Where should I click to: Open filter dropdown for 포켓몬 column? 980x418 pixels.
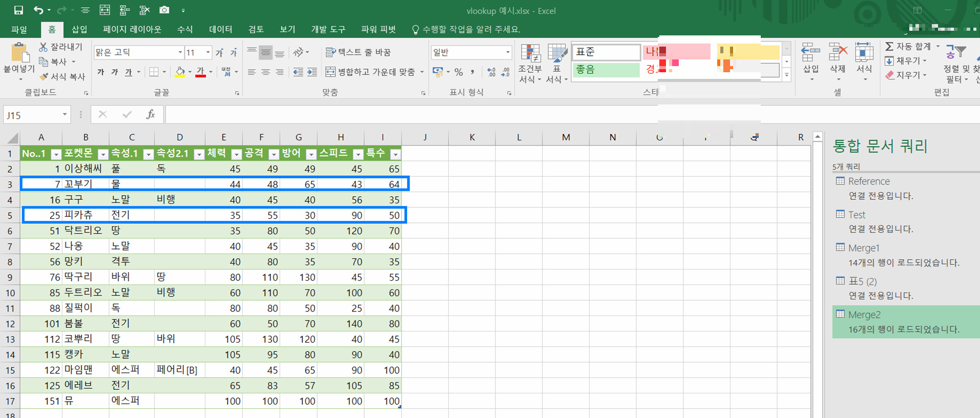(x=103, y=154)
